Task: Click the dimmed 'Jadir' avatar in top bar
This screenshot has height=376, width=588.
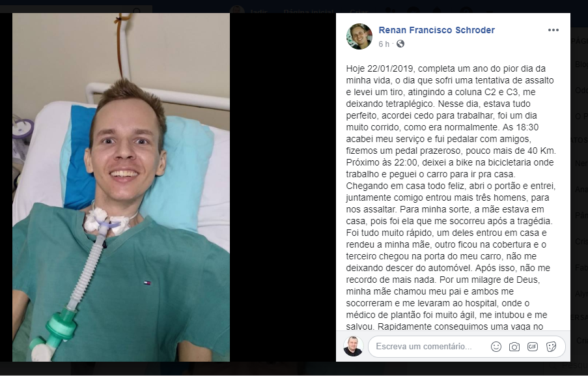Action: click(x=237, y=10)
